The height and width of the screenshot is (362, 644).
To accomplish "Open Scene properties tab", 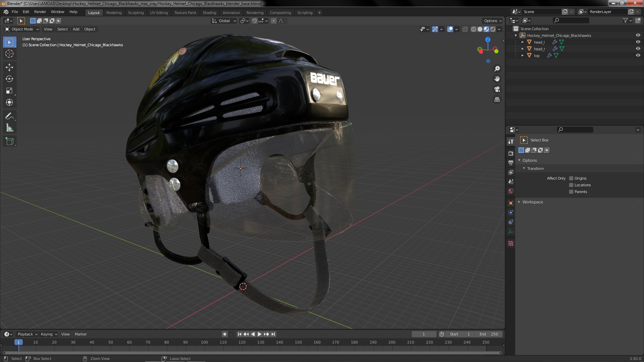I will 511,181.
